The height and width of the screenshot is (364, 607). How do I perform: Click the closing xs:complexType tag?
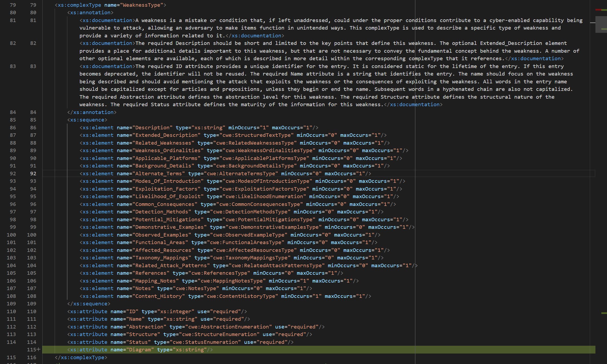(81, 358)
